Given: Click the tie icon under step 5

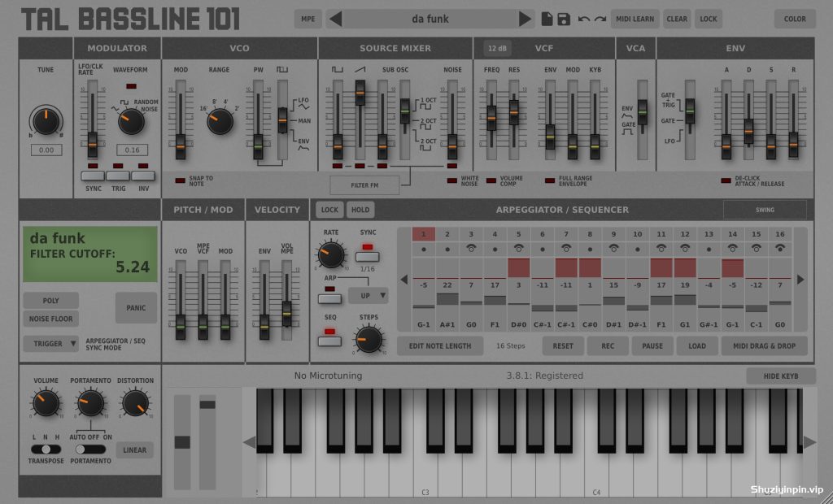Looking at the screenshot, I should click(x=518, y=249).
